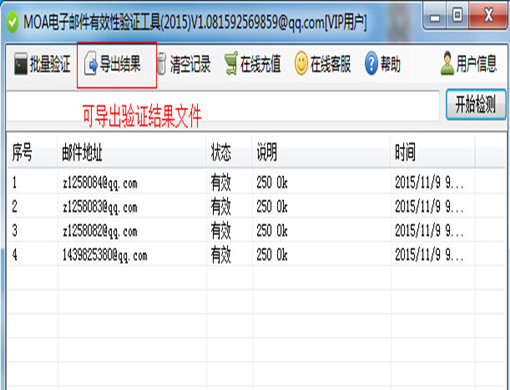Sort by the 状态 column header
Screen dimensions: 510x390
pyautogui.click(x=229, y=152)
